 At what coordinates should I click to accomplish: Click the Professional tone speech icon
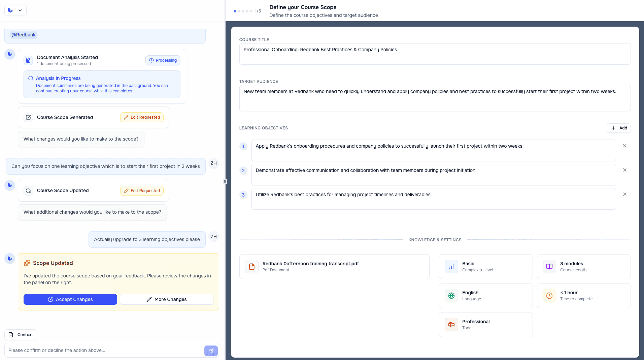(x=451, y=325)
